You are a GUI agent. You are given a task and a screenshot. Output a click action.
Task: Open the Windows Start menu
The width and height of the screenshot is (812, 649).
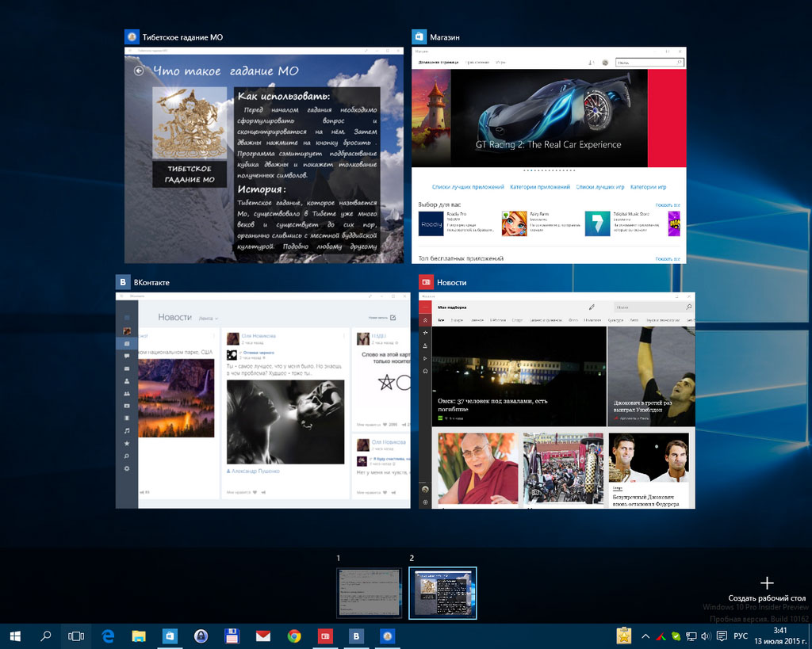[15, 636]
